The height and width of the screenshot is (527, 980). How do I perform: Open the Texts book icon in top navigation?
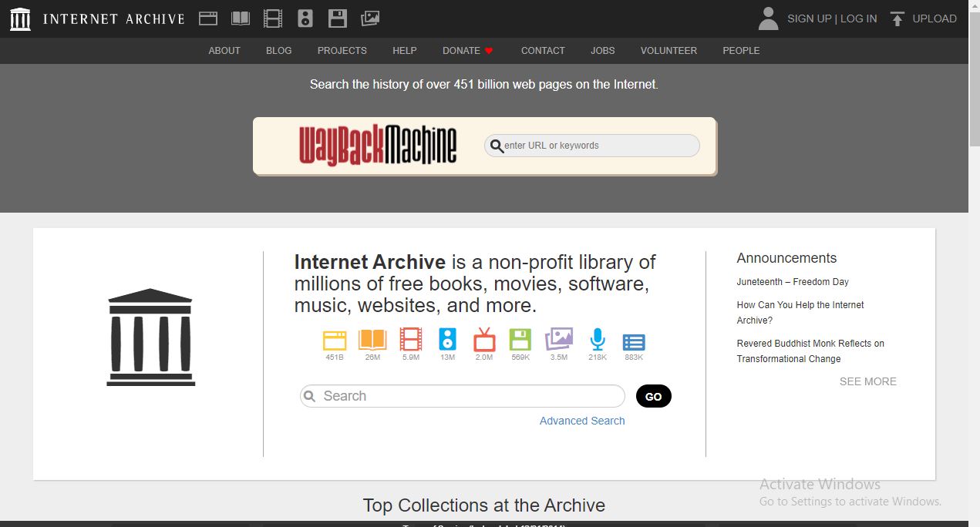coord(241,18)
